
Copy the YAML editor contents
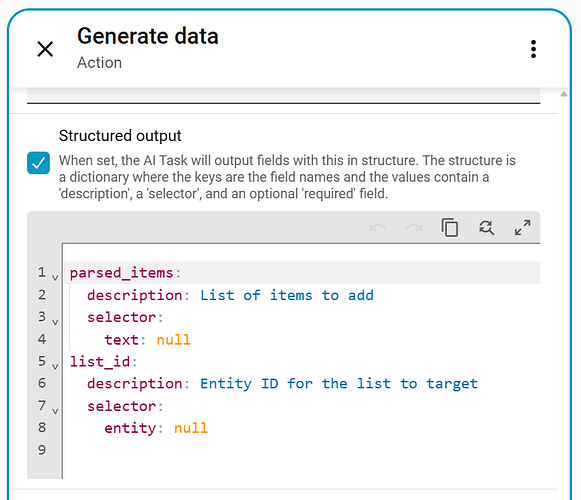(450, 227)
